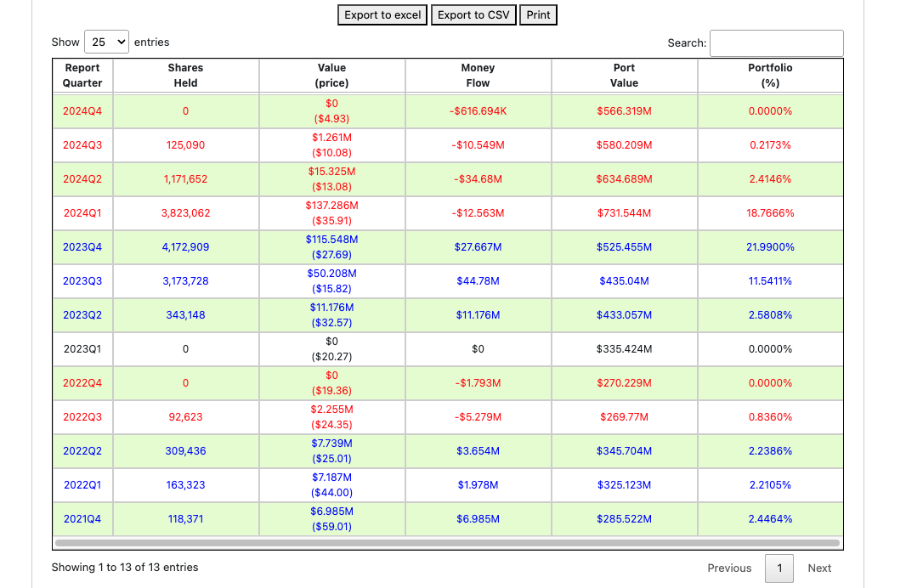Click portfolio percentage 11.5411%
Screen dimensions: 906x588
[770, 281]
